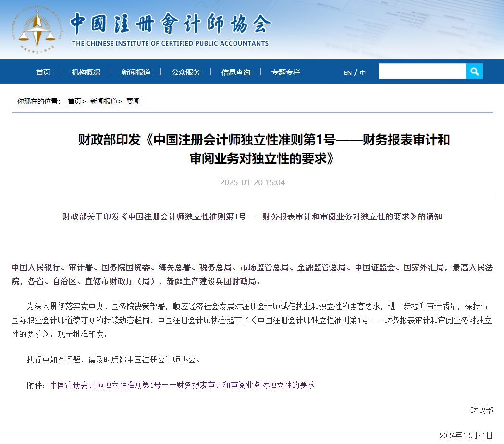The height and width of the screenshot is (444, 504).
Task: Focus the search text box
Action: tap(421, 72)
